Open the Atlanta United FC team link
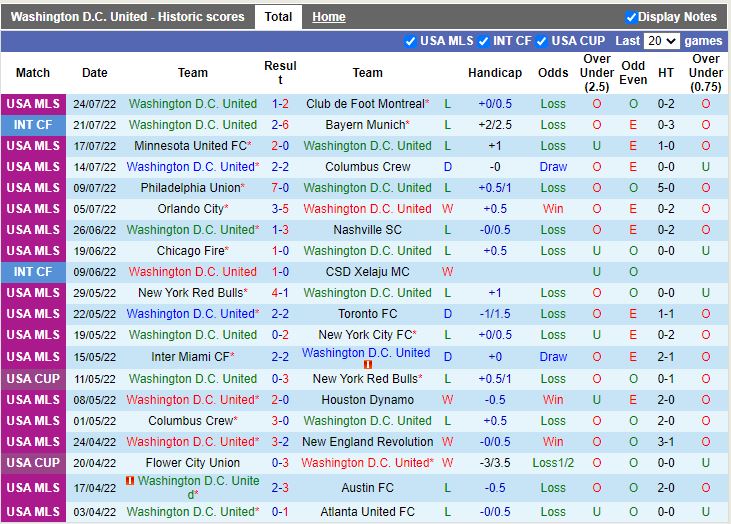The width and height of the screenshot is (731, 524). coord(367,512)
